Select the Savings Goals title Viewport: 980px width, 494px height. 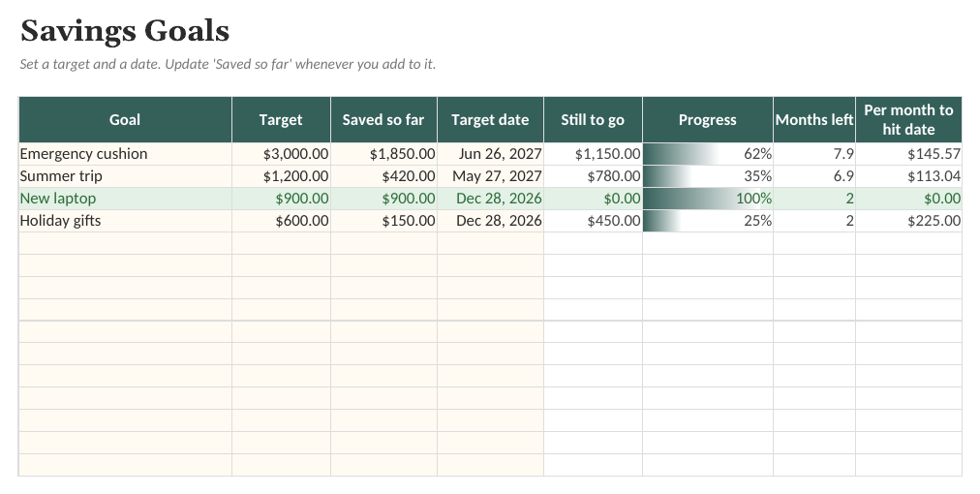(x=125, y=31)
